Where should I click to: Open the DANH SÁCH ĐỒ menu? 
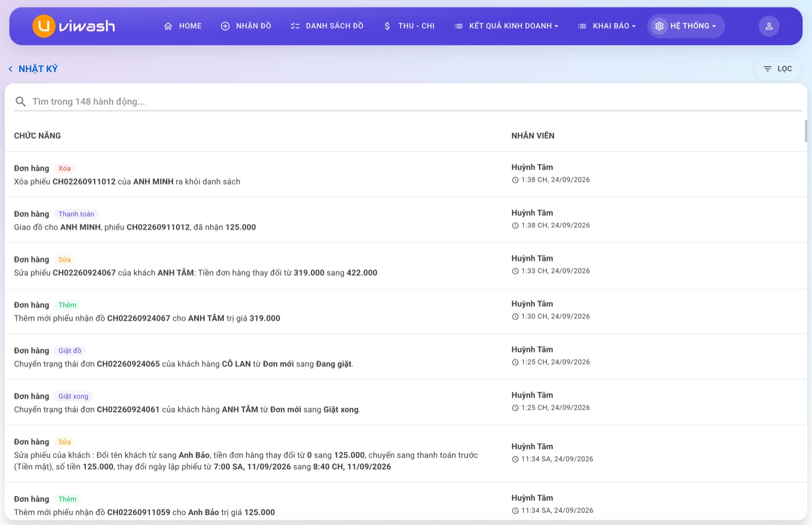(327, 26)
